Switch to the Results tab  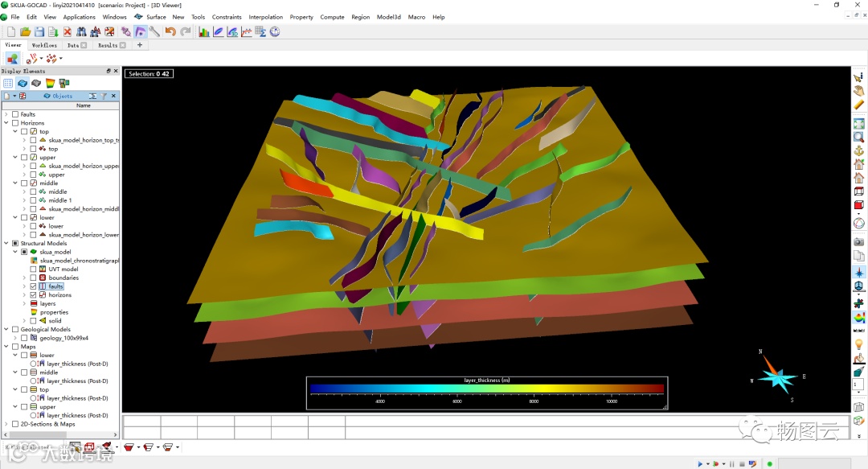108,46
